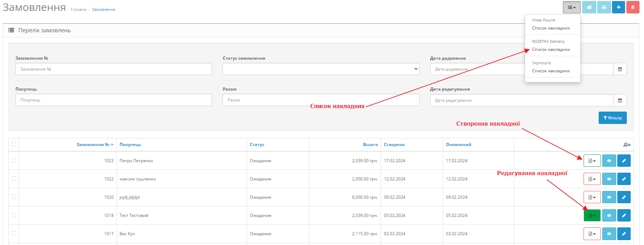Select Укрпошта Список накладних menu item

click(551, 71)
